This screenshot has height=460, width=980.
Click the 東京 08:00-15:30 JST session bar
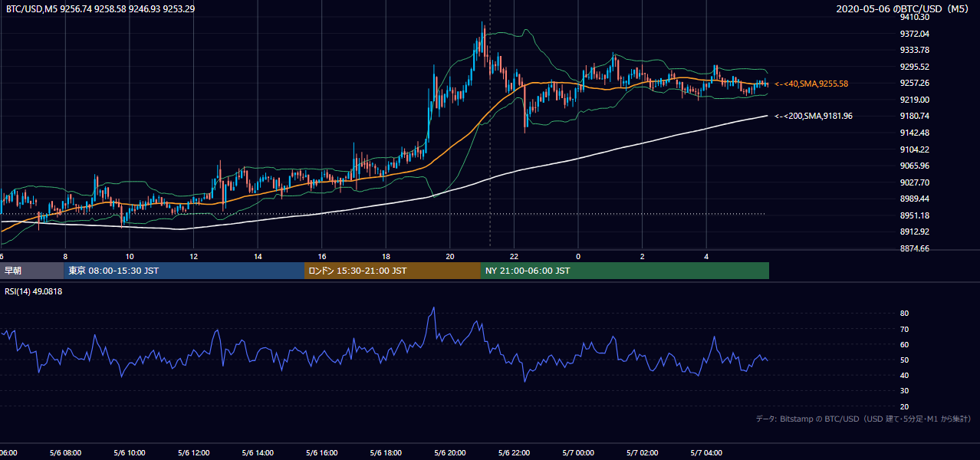pos(185,271)
